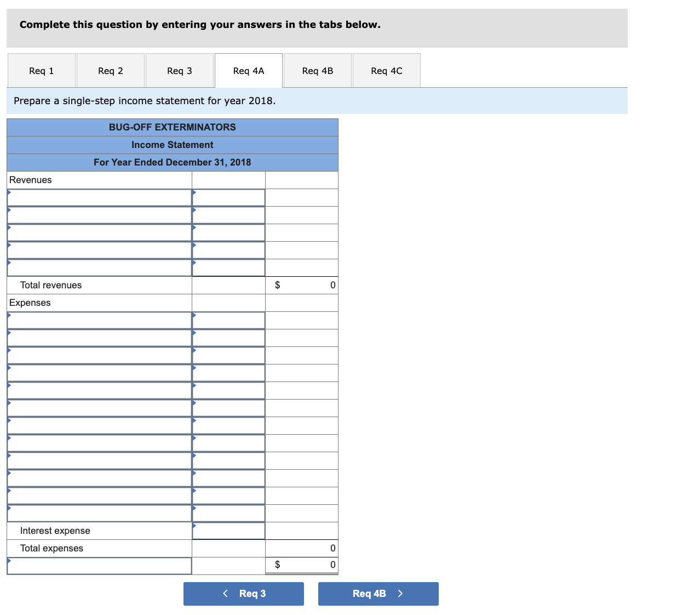Screen dimensions: 700x615
Task: Click the amount field directly above Interest expense's amount
Action: point(229,513)
